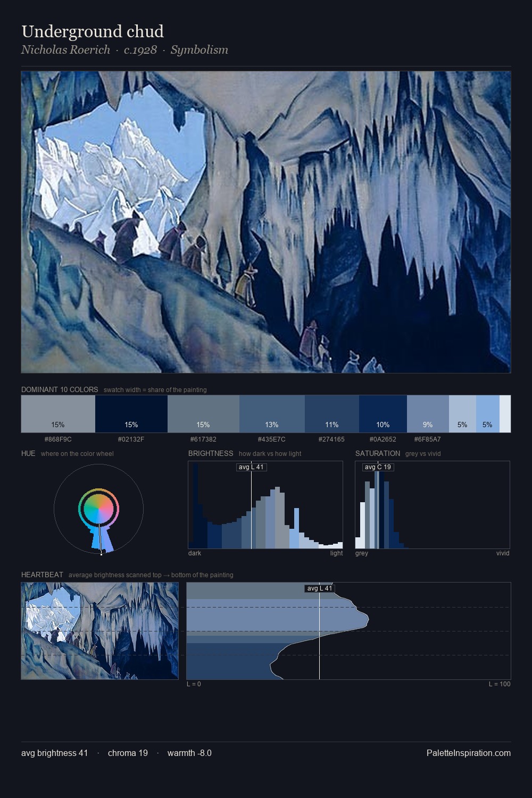The height and width of the screenshot is (798, 532).
Task: Click the 'L = 100' axis label
Action: [x=500, y=684]
